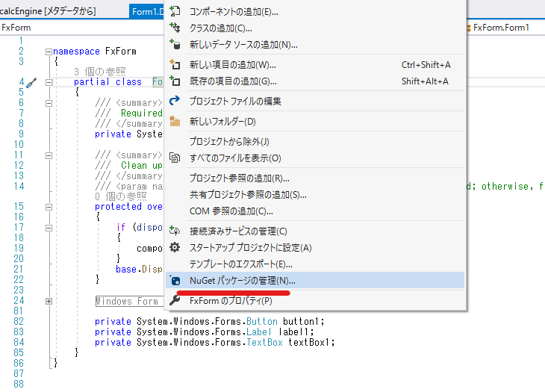Open 共有プロジェクト参照の追加(S)...
545x392 pixels.
click(x=315, y=195)
